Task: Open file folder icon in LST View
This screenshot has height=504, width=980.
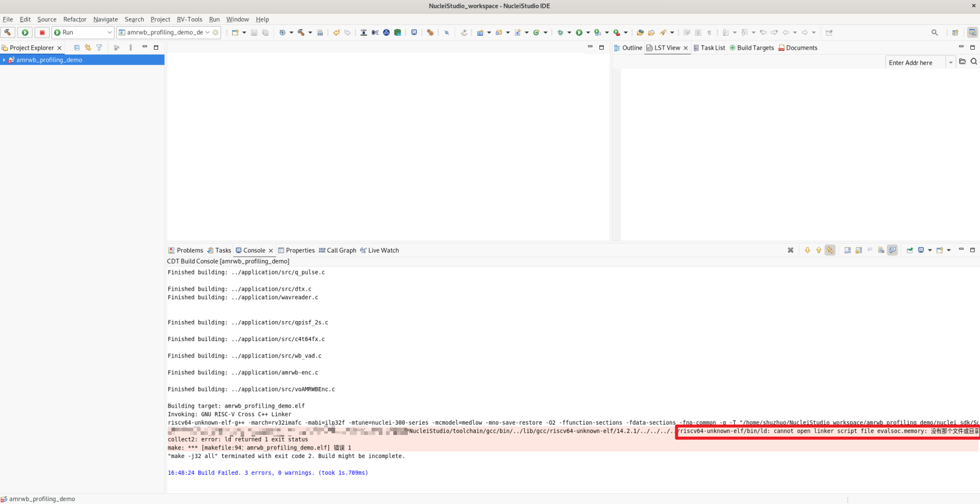Action: [962, 62]
